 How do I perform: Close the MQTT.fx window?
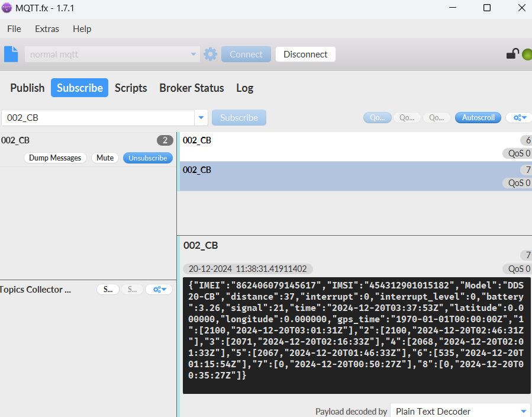point(522,8)
